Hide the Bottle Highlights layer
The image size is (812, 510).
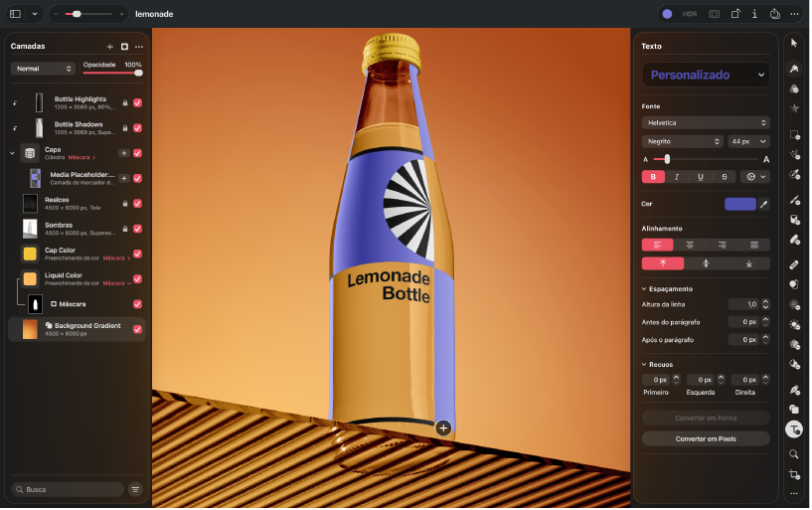138,103
